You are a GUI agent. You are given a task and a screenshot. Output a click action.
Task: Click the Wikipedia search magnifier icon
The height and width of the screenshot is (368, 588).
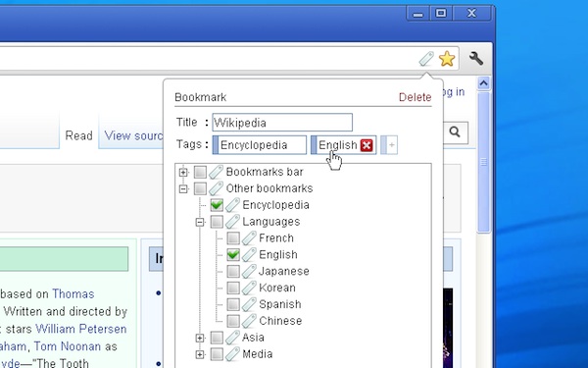(x=455, y=131)
